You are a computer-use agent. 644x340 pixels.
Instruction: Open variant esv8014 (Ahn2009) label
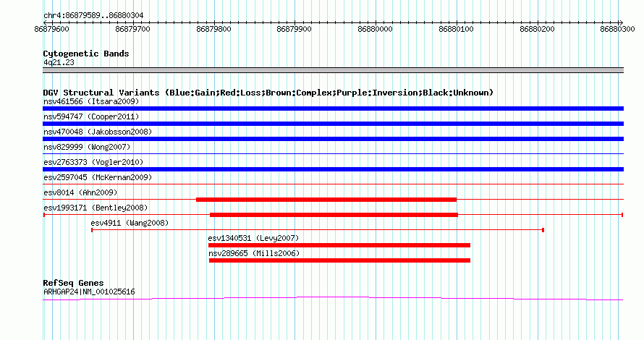[80, 192]
